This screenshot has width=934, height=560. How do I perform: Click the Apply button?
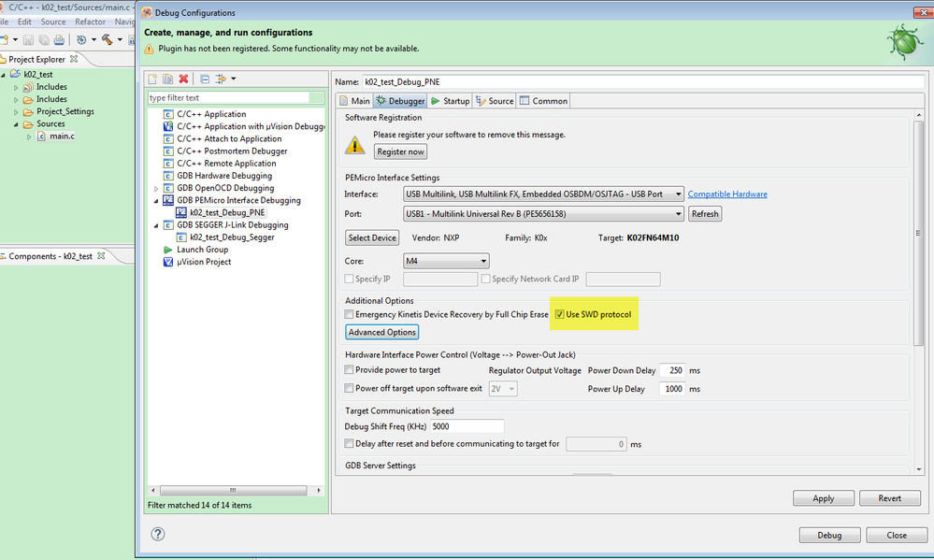coord(824,498)
